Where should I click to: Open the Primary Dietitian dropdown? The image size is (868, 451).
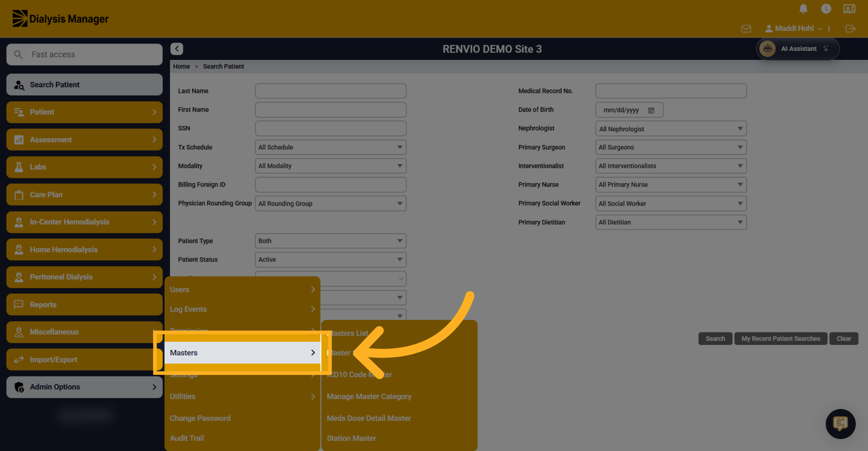pyautogui.click(x=671, y=222)
